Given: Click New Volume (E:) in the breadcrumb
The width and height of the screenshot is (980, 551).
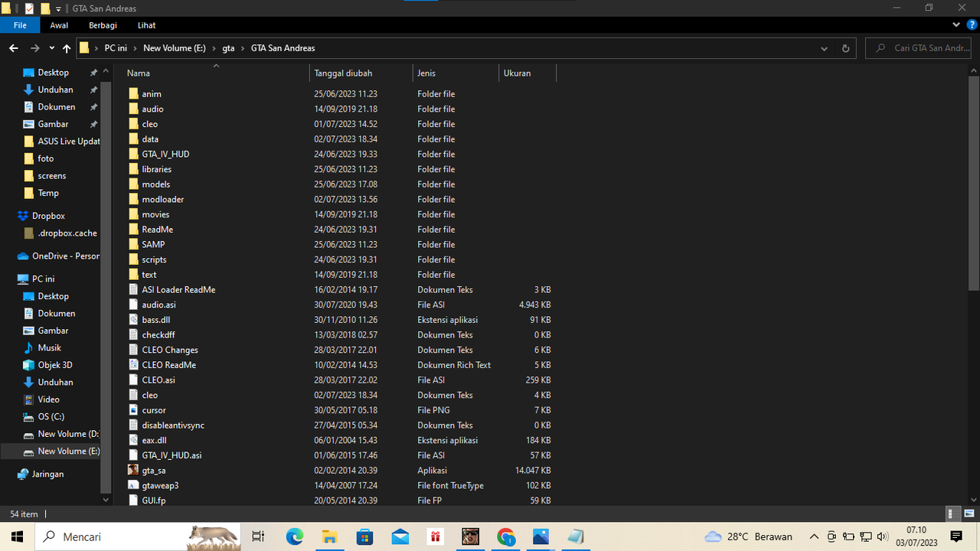Looking at the screenshot, I should click(175, 48).
